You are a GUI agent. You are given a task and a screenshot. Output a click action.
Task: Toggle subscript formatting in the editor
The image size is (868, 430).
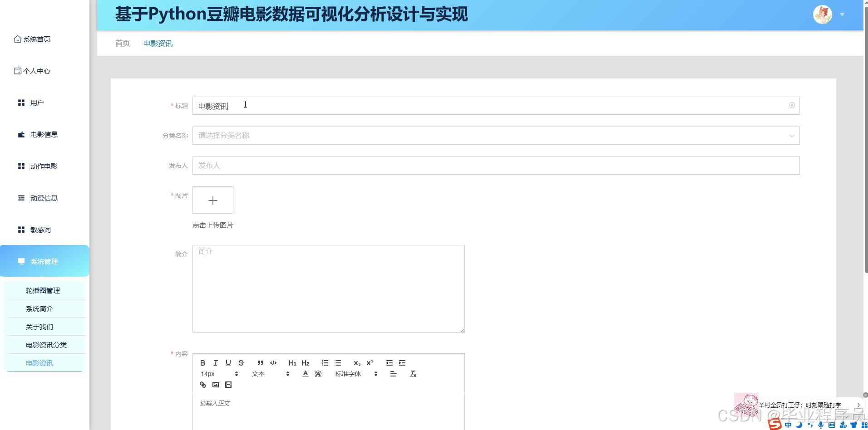coord(357,363)
